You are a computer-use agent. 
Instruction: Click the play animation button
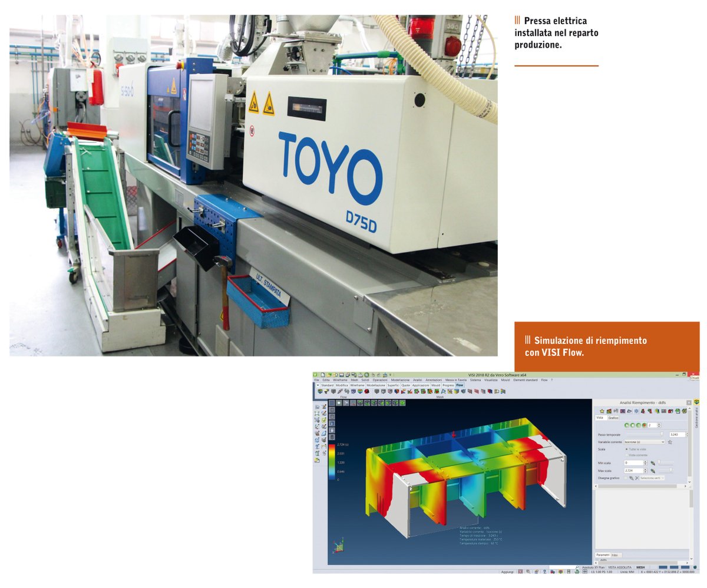(627, 425)
